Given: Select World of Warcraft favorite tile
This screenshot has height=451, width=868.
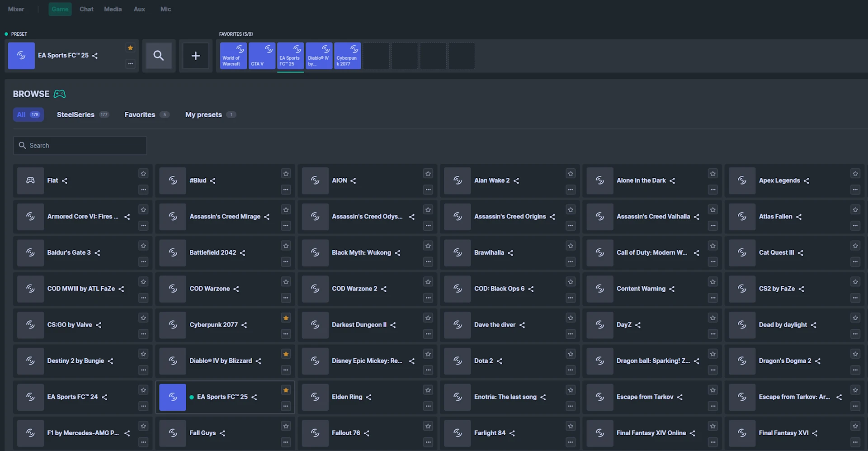Looking at the screenshot, I should point(233,56).
